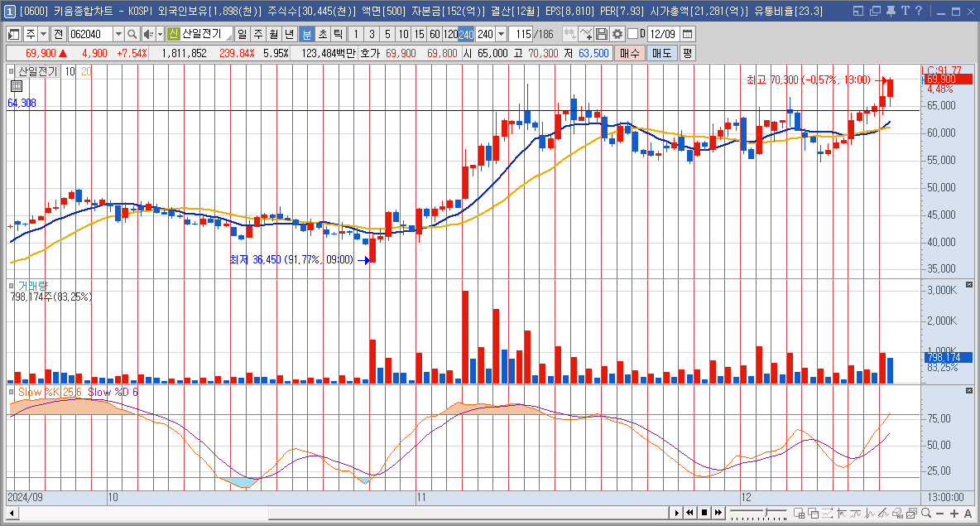Click the eraser with bars icon
This screenshot has height=526, width=980.
pyautogui.click(x=897, y=514)
